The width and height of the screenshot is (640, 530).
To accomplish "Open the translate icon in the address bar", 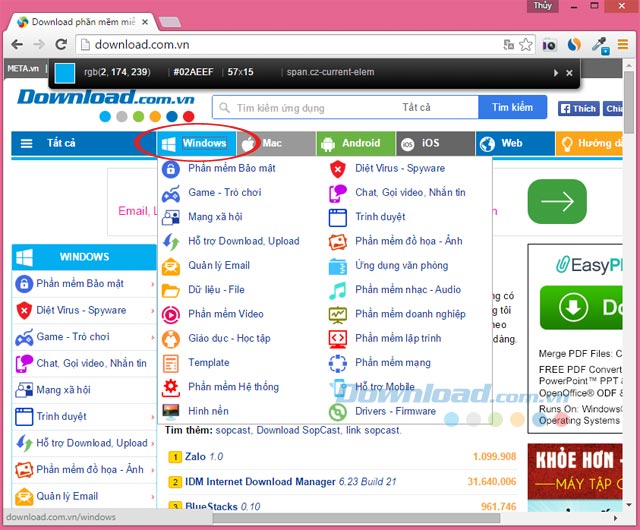I will pos(509,44).
